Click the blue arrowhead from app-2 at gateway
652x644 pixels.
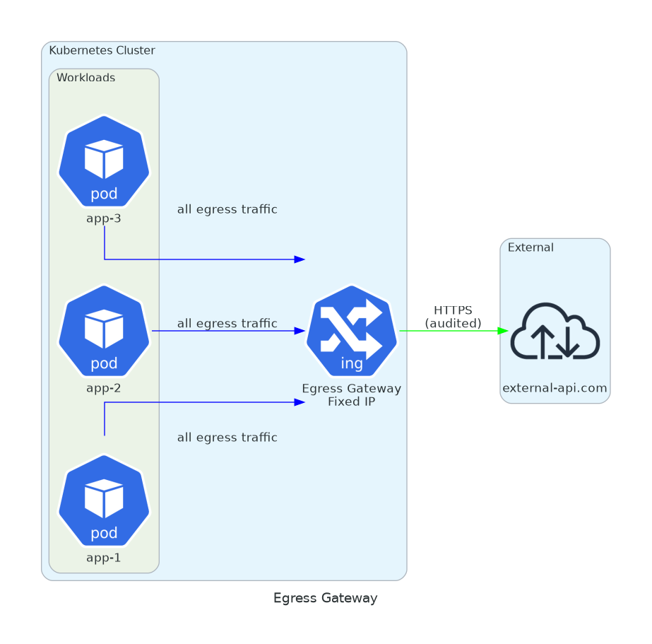click(300, 331)
